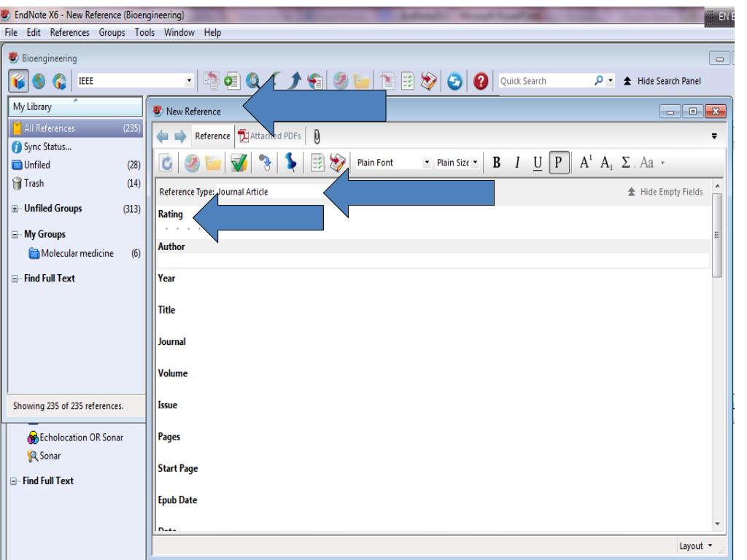Open the Edit menu

coord(34,32)
